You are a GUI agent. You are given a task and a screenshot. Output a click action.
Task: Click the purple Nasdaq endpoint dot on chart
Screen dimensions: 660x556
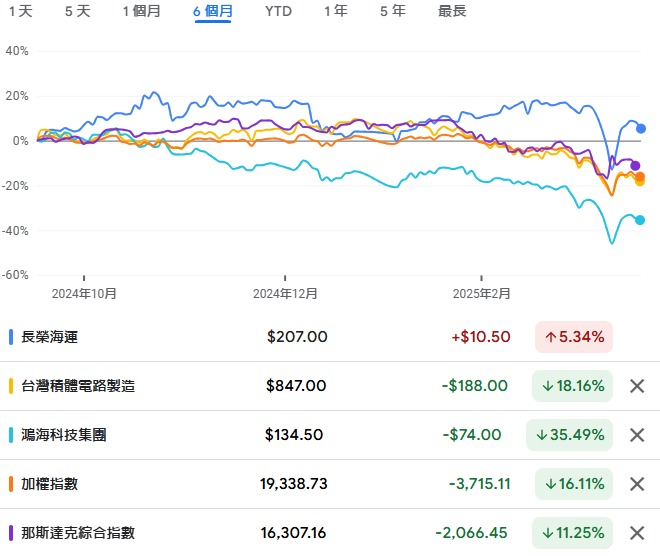635,166
